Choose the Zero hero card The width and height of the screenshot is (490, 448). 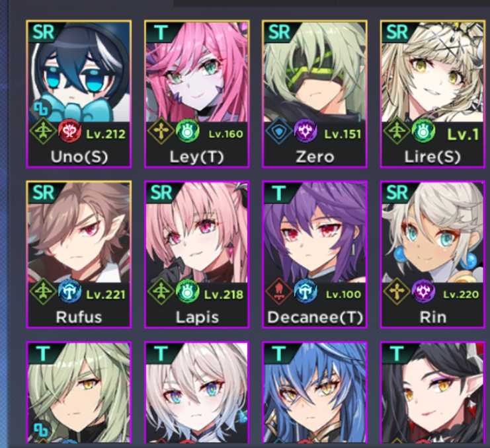pos(315,94)
